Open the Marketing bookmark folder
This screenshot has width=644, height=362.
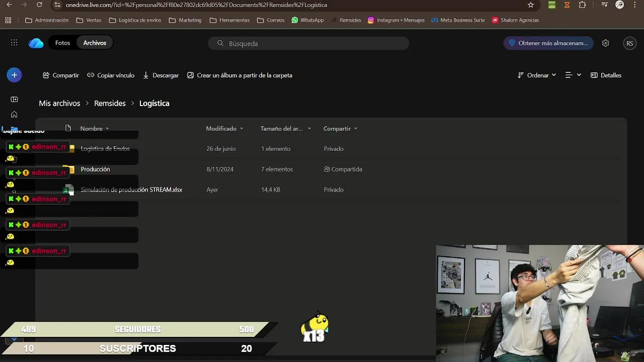tap(185, 20)
